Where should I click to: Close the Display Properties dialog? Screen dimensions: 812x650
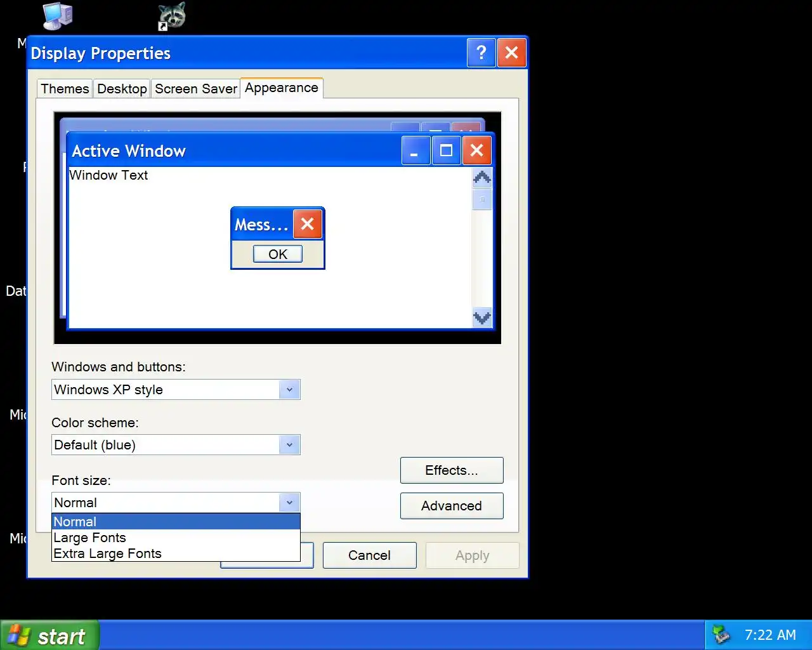[x=511, y=53]
